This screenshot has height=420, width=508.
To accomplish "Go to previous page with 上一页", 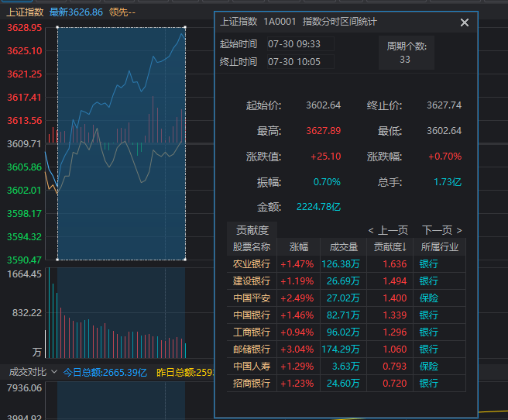I will click(388, 230).
